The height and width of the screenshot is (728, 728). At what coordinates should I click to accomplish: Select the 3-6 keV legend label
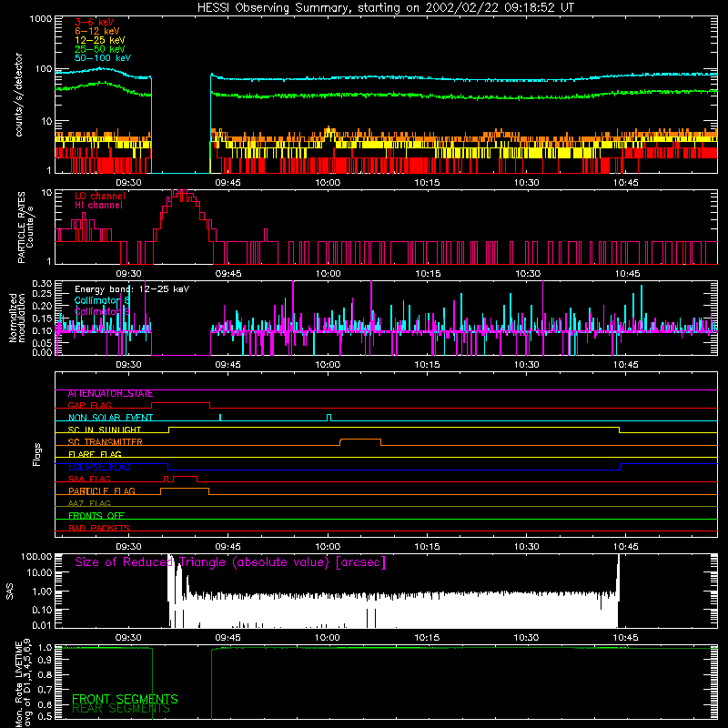(x=95, y=22)
